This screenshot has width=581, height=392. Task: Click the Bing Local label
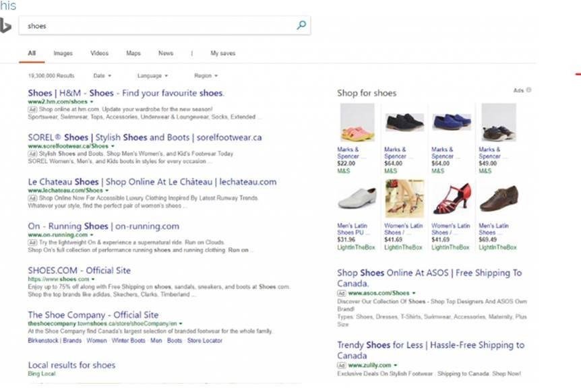[x=42, y=374]
